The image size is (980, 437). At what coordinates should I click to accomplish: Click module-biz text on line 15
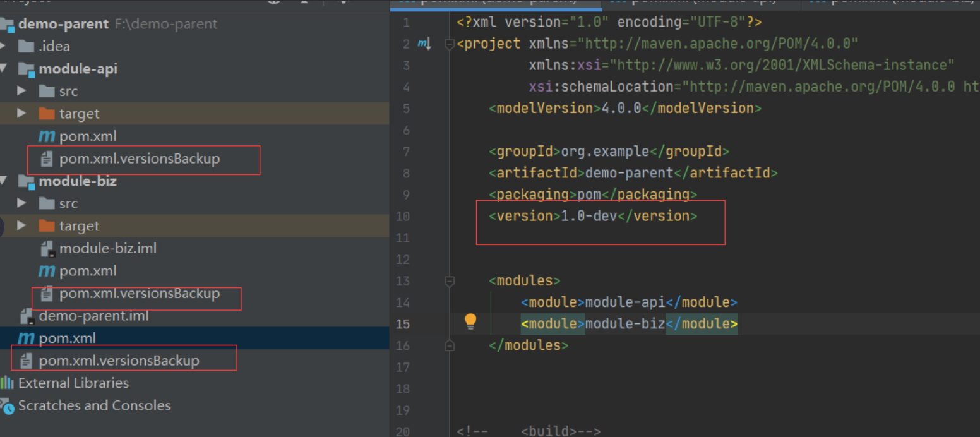(x=625, y=324)
